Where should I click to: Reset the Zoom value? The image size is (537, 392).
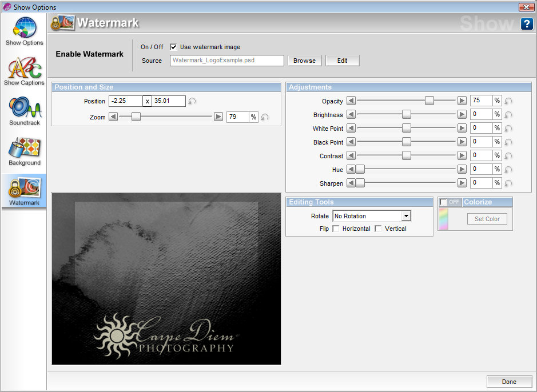click(x=265, y=117)
